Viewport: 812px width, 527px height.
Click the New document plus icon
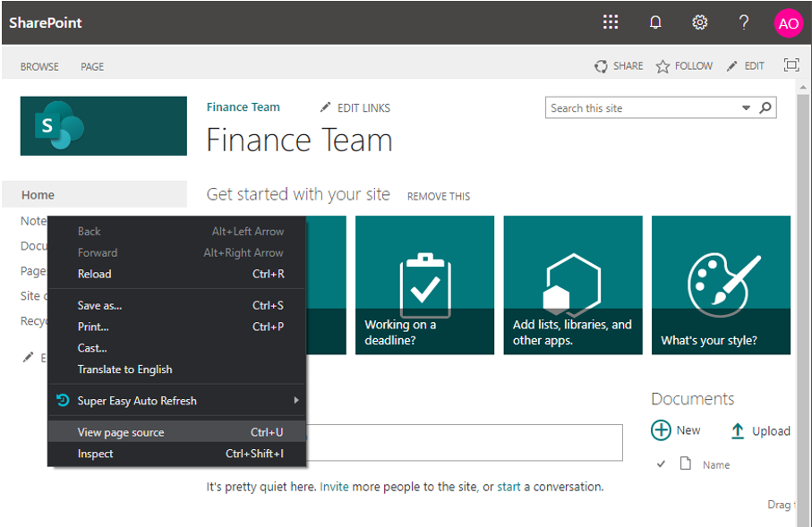pos(661,430)
